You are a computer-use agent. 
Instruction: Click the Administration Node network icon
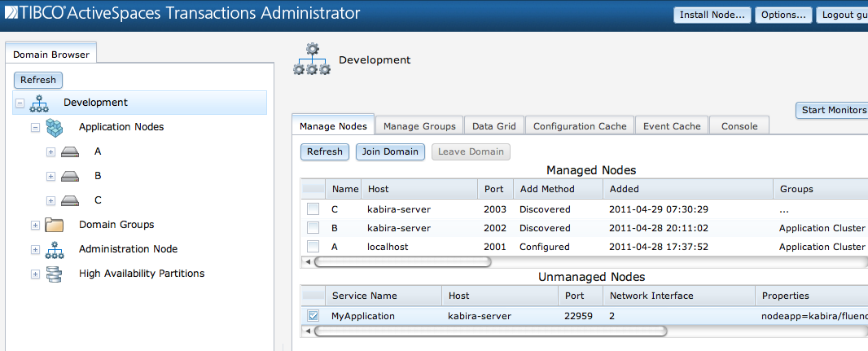[x=55, y=249]
